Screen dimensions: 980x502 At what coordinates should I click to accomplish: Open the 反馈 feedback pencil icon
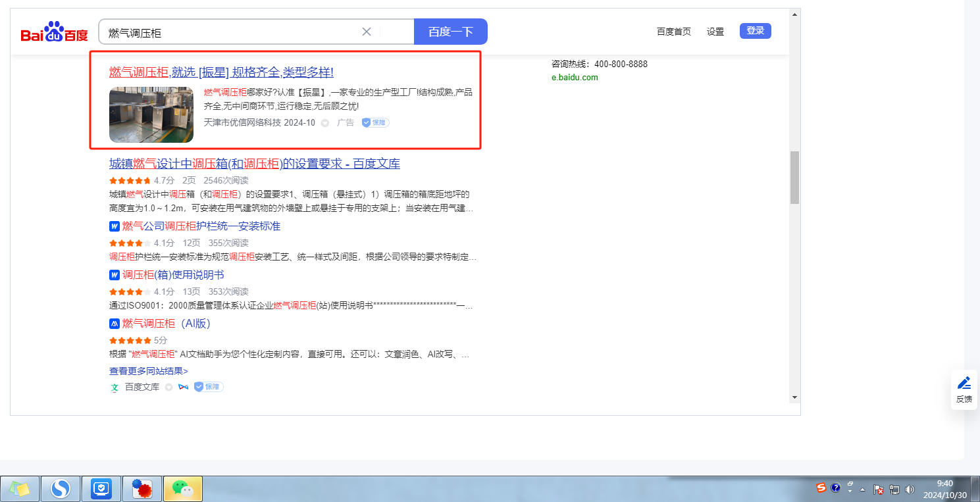pyautogui.click(x=964, y=383)
